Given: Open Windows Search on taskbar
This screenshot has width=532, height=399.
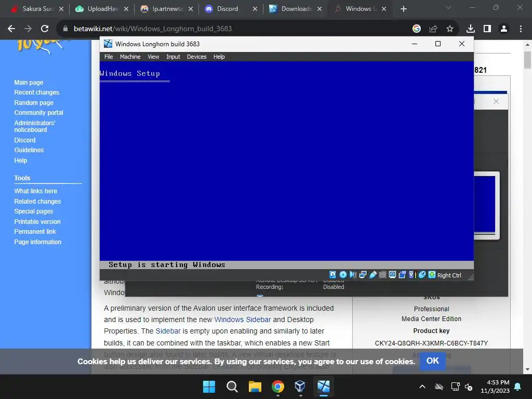Looking at the screenshot, I should (232, 387).
